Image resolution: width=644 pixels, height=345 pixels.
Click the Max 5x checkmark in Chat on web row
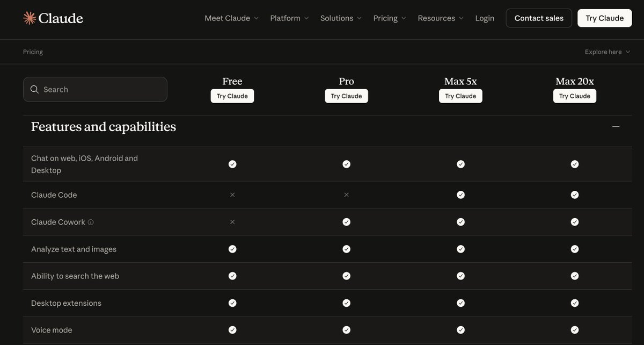pos(460,164)
